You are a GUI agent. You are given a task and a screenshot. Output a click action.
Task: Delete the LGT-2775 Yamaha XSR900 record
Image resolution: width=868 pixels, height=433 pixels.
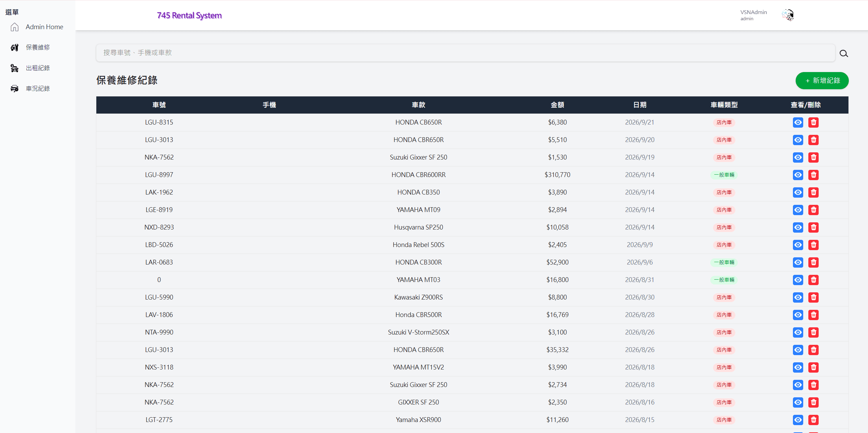click(813, 420)
